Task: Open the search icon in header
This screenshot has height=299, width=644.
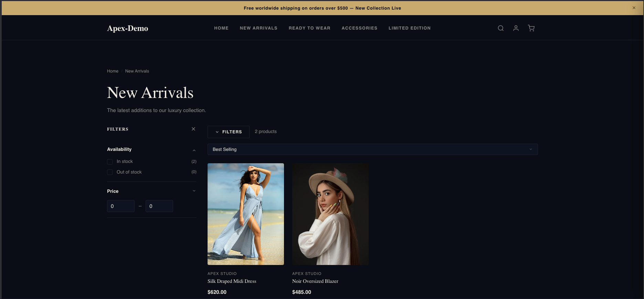Action: click(500, 28)
